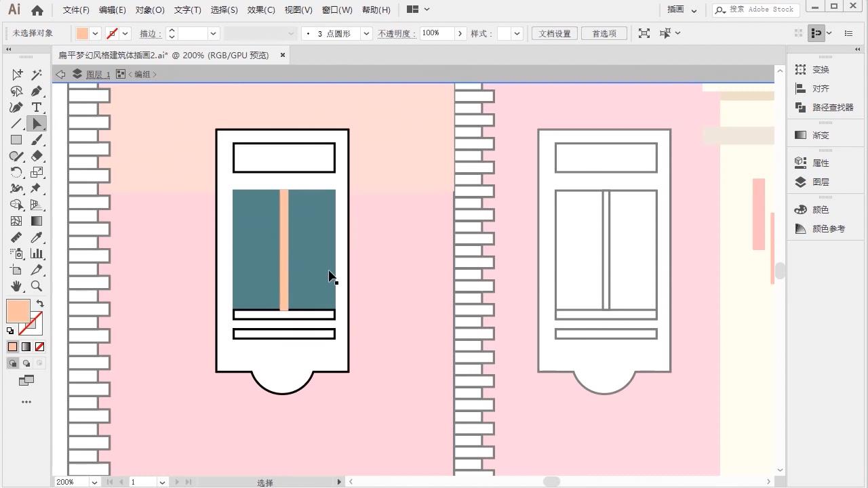This screenshot has width=868, height=488.
Task: Select the Shape Builder tool
Action: 16,205
